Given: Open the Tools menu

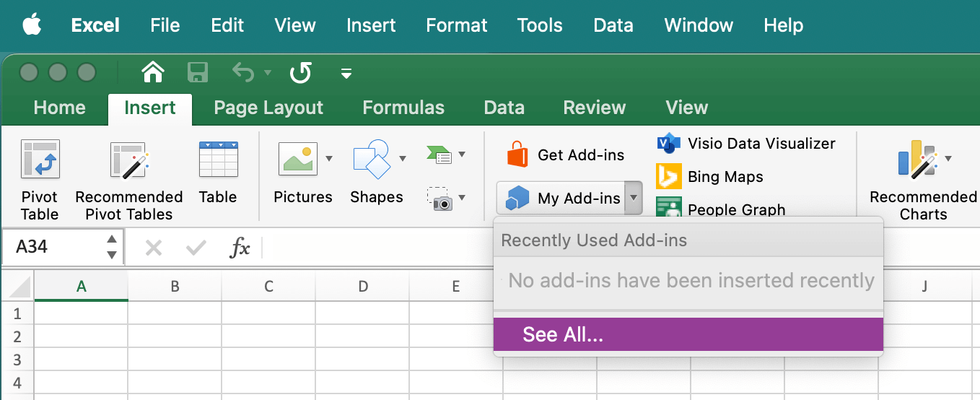Looking at the screenshot, I should pyautogui.click(x=540, y=25).
